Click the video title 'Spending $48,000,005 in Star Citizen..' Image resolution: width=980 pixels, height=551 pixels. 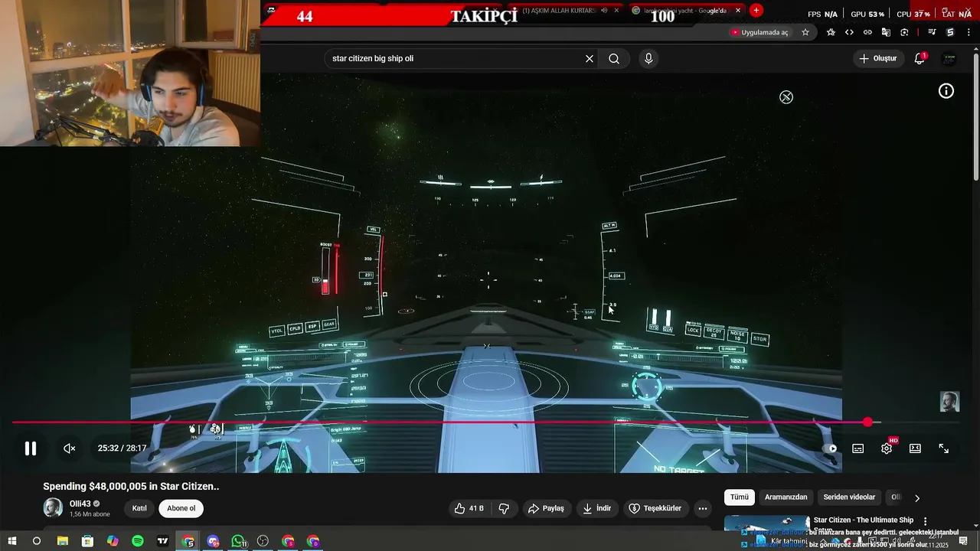131,486
